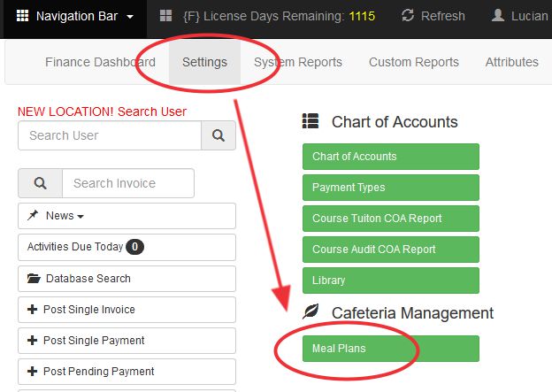Click the Chart of Accounts list icon
The height and width of the screenshot is (392, 552).
(310, 121)
